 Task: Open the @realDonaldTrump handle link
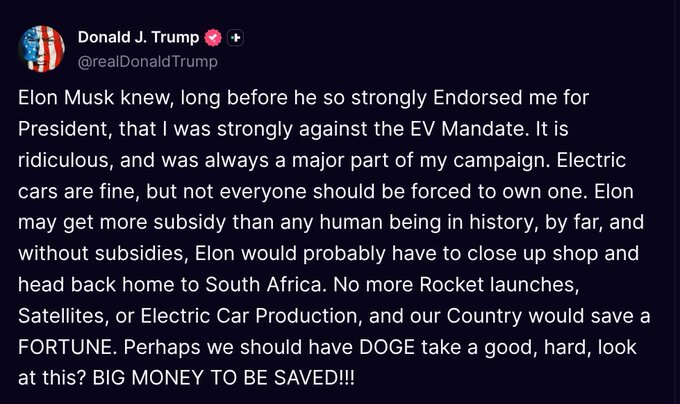(x=147, y=61)
